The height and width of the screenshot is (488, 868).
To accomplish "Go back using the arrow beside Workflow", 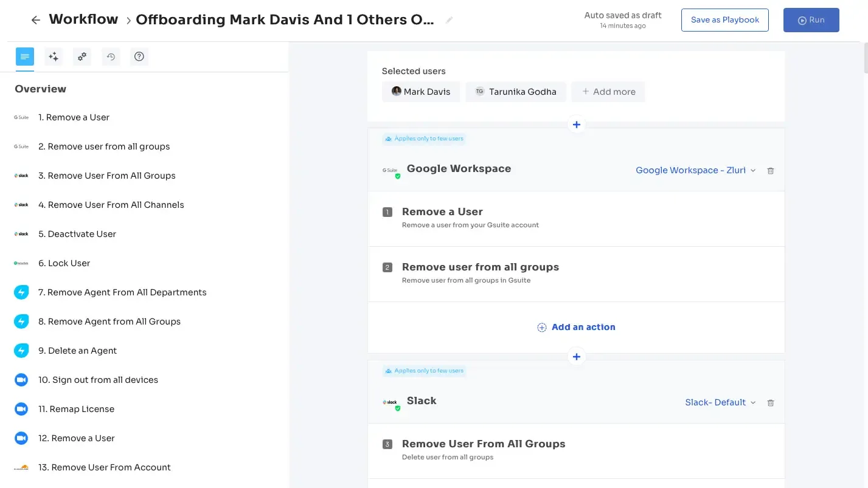I will tap(36, 20).
